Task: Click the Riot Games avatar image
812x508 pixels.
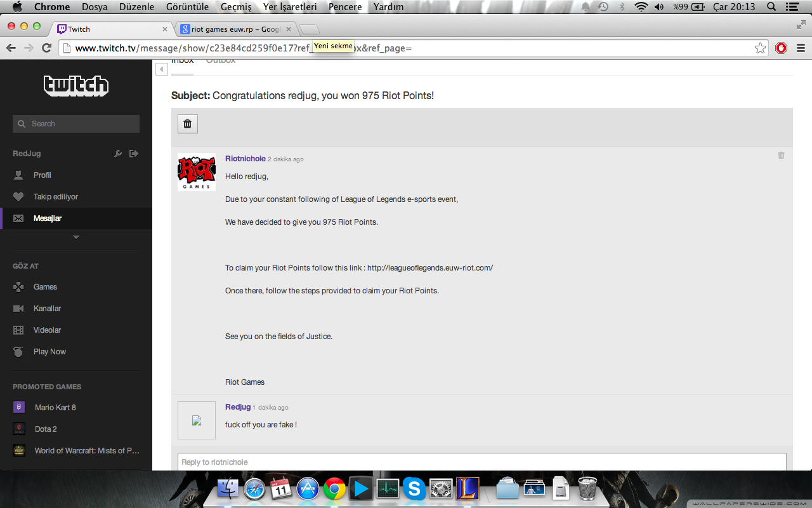Action: coord(197,172)
